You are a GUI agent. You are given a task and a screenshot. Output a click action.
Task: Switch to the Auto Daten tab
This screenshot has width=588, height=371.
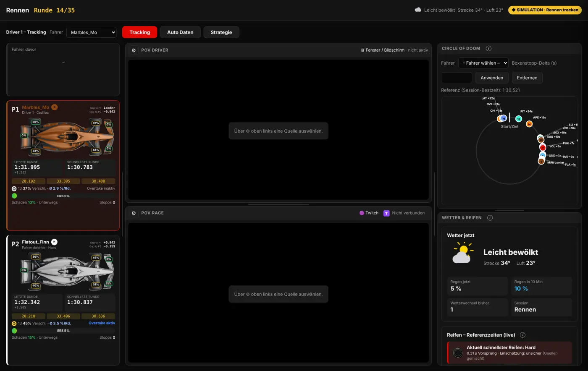(x=180, y=32)
